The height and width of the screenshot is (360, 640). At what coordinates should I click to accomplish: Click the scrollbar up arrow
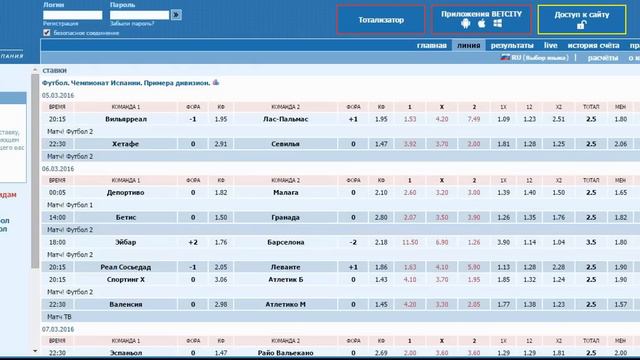pos(35,70)
